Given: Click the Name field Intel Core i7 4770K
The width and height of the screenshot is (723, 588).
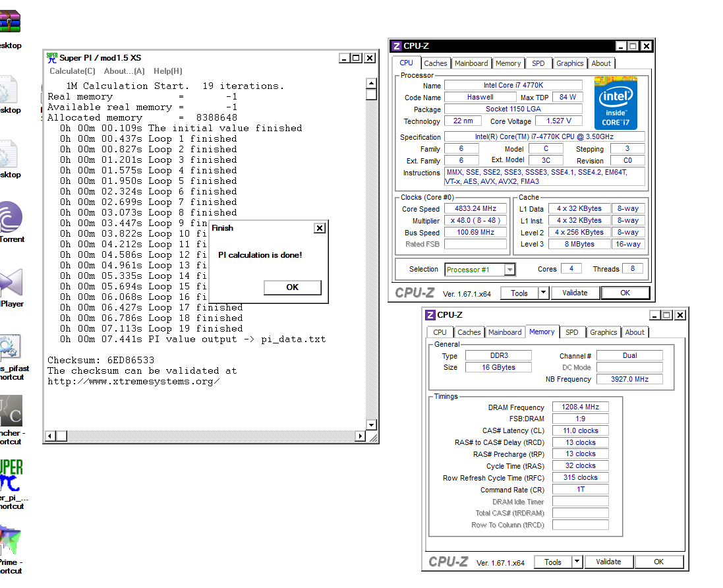Looking at the screenshot, I should pos(513,85).
